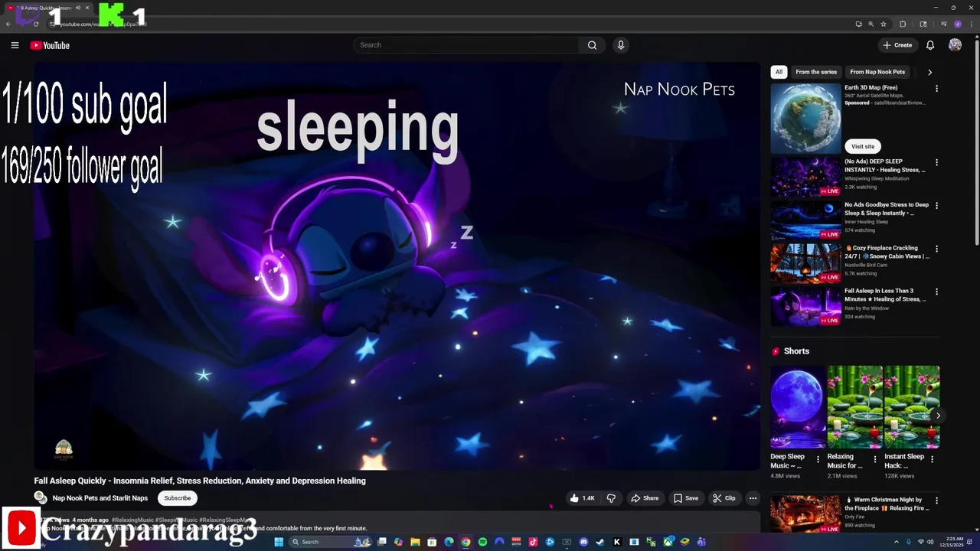Open Deep Sleep Music short thumbnail

pyautogui.click(x=798, y=407)
